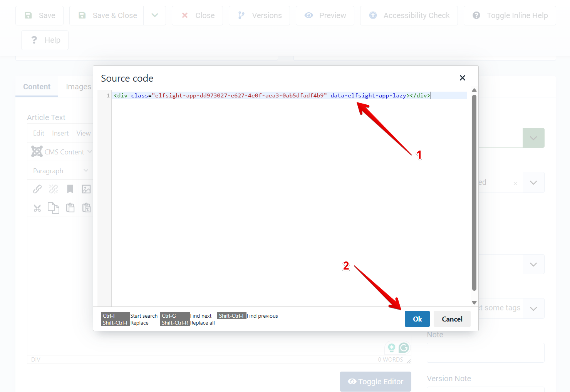Image resolution: width=570 pixels, height=392 pixels.
Task: Click the question mark icon on Help
Action: tap(34, 40)
